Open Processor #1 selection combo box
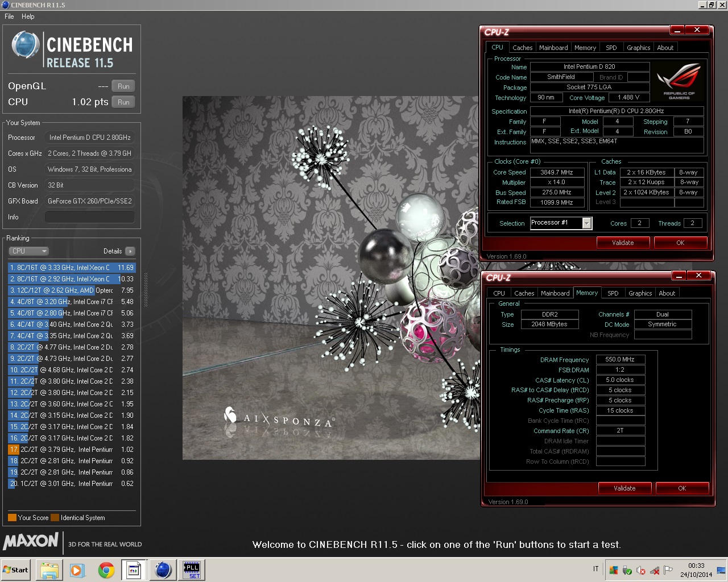 561,223
